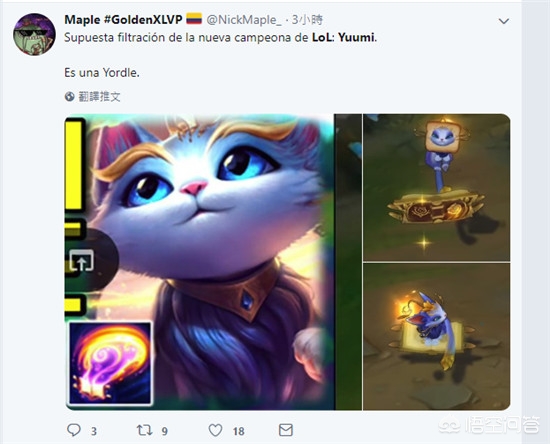Open the @NickMaple_ handle link
550x444 pixels.
pos(244,20)
